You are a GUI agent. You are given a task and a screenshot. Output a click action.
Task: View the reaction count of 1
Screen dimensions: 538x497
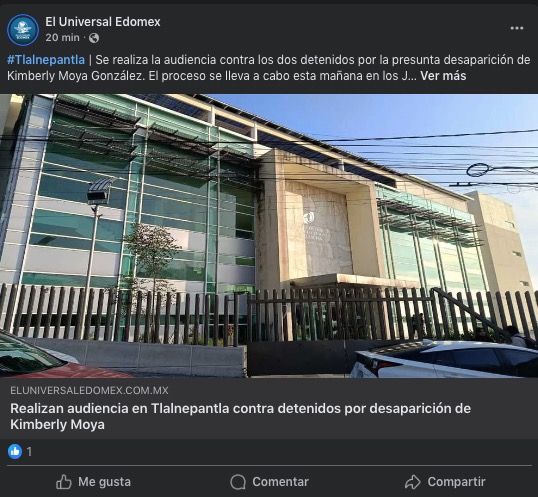coord(29,452)
